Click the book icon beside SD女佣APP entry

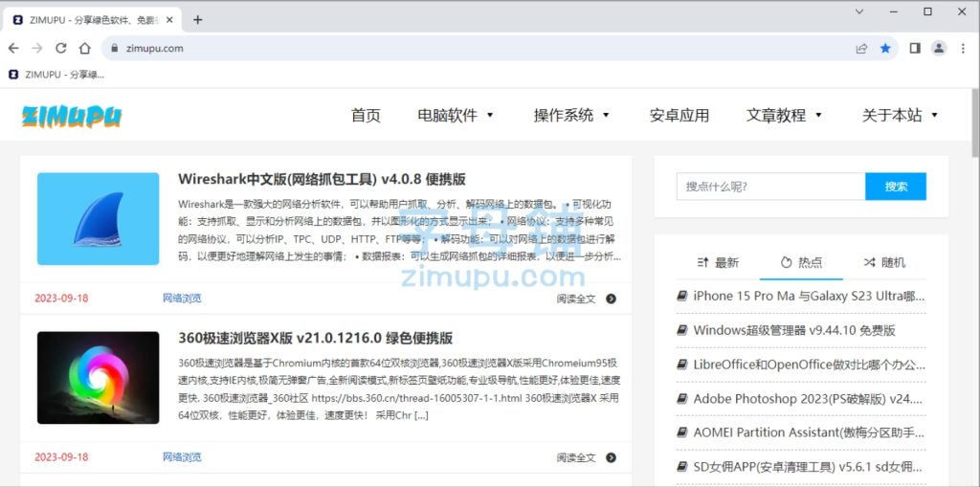[681, 466]
